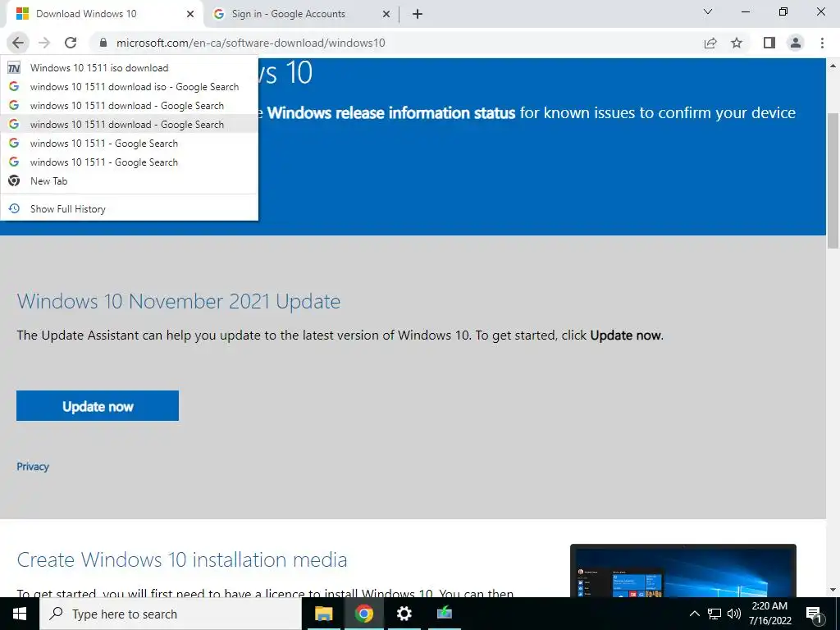
Task: Open Show Full History
Action: 129,209
